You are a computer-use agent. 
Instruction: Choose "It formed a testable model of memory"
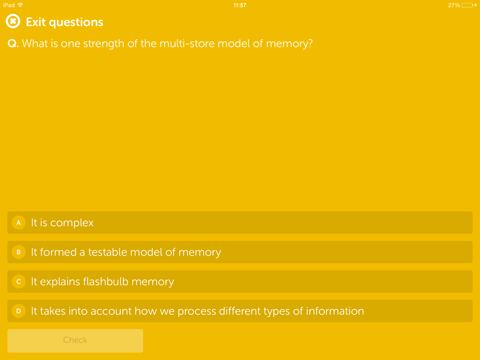[x=240, y=252]
